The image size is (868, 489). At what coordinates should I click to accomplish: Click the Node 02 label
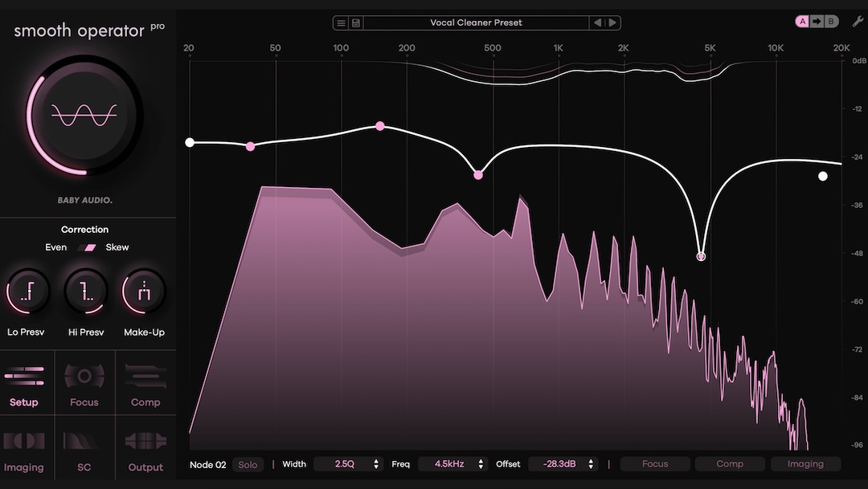207,465
